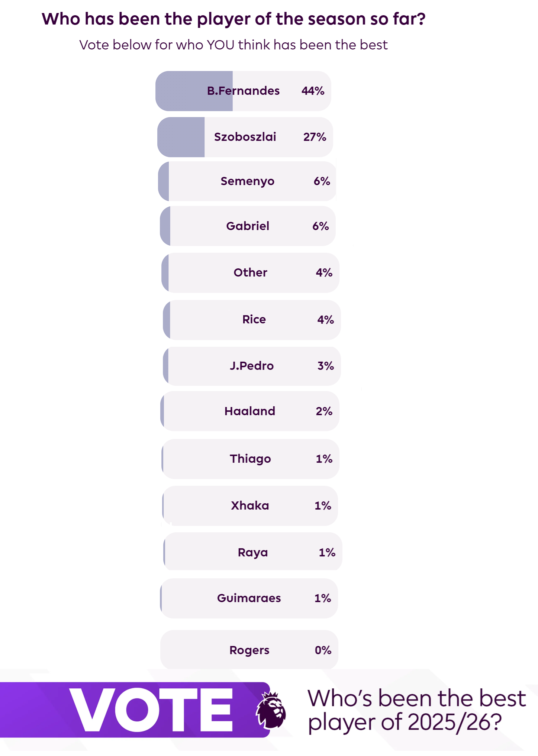Choose the J.Pedro option
Screen dimensions: 538x756
tap(252, 366)
